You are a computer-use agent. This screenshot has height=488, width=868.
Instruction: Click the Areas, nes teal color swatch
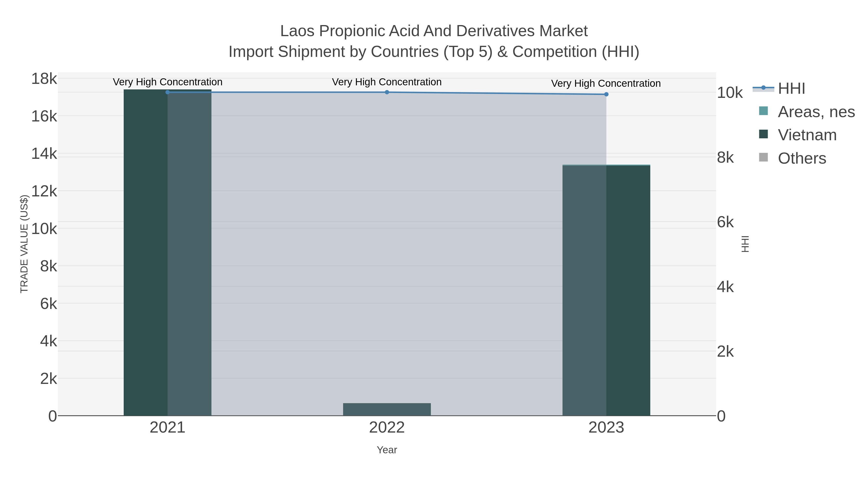pos(763,111)
